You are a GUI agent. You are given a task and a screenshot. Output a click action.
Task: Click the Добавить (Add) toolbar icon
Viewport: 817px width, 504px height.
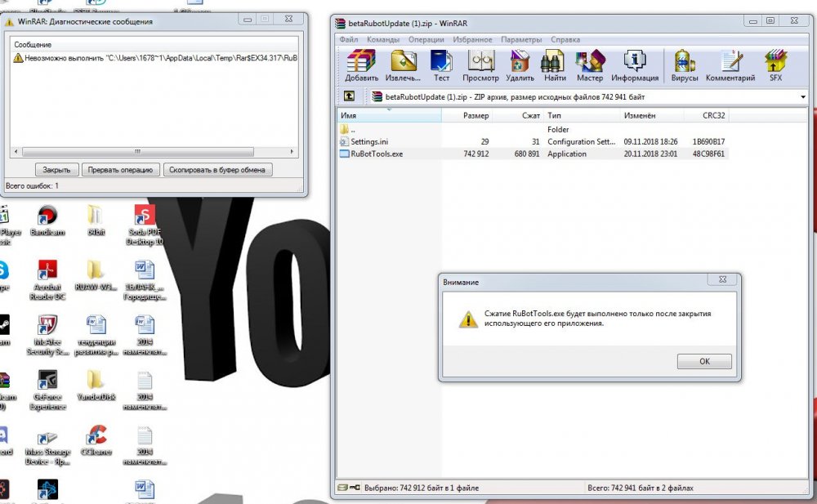click(x=361, y=64)
